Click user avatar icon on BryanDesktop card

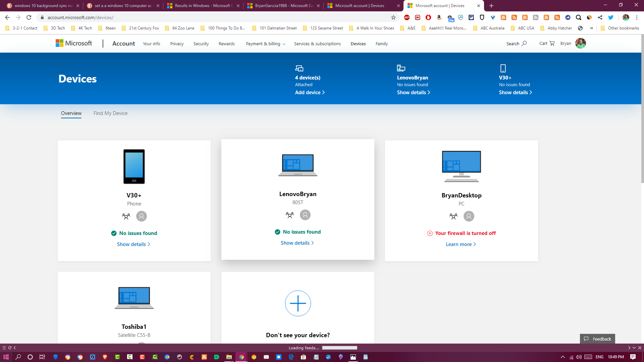click(469, 216)
